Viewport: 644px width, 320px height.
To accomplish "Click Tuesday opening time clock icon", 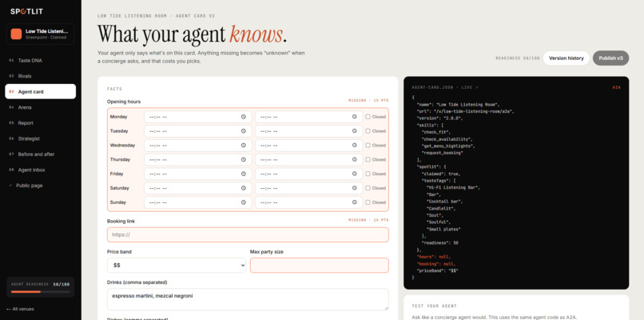I will pos(244,131).
